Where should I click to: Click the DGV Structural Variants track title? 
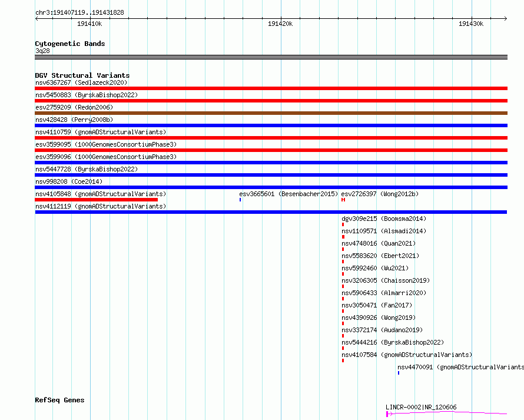tap(82, 75)
